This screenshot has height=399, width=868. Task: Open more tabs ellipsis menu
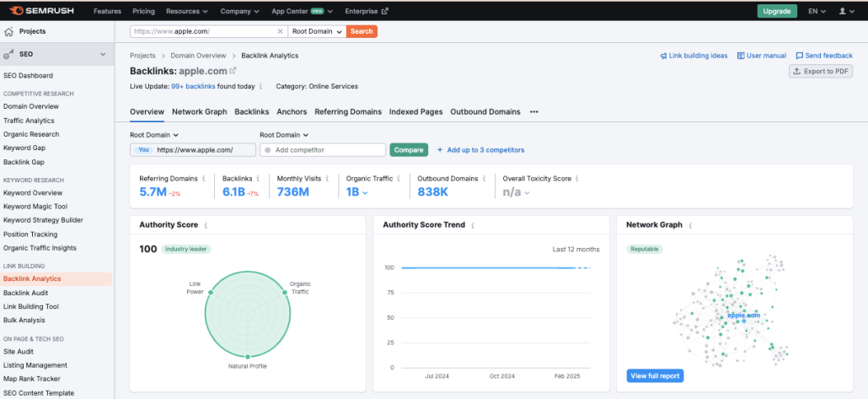tap(533, 112)
